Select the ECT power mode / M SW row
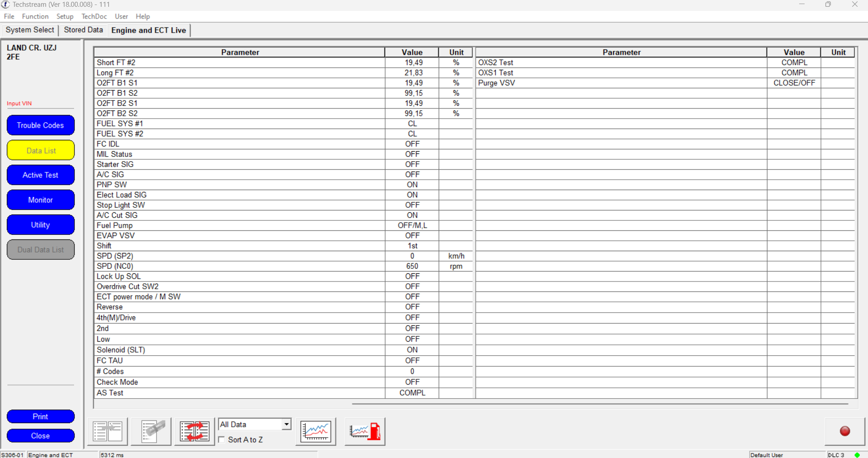The image size is (868, 458). (x=283, y=296)
